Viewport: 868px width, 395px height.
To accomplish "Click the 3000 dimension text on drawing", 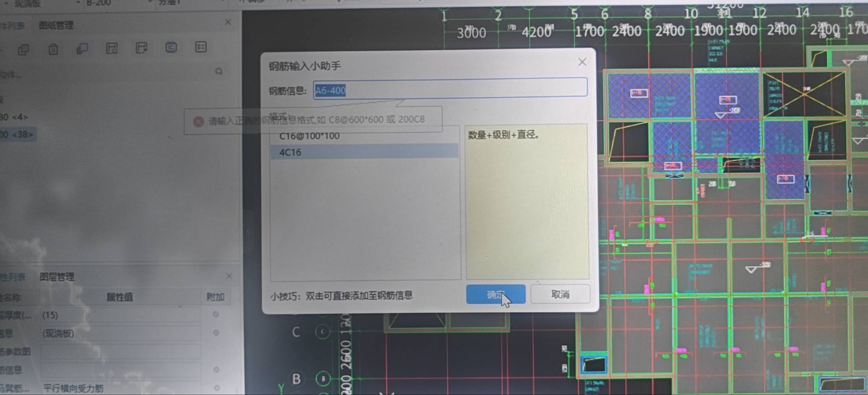I will pyautogui.click(x=471, y=33).
